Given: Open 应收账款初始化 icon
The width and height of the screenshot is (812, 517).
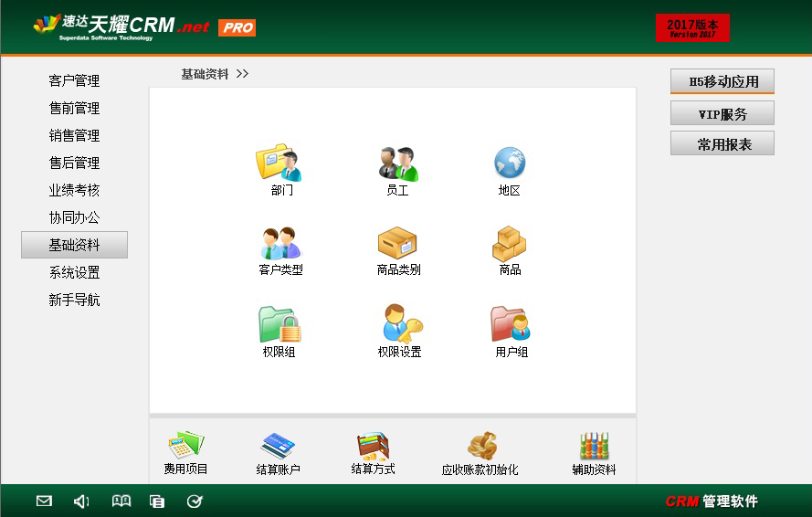Looking at the screenshot, I should click(480, 447).
